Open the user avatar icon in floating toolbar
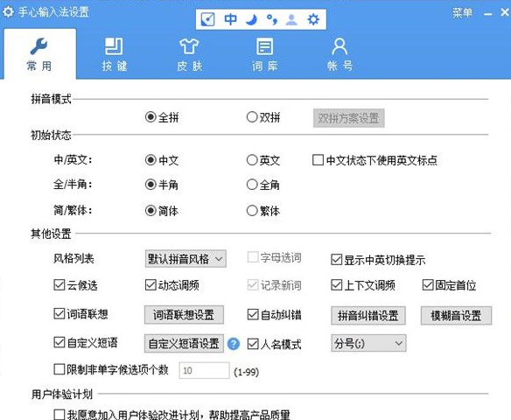Screen dimensions: 511x420 point(291,19)
